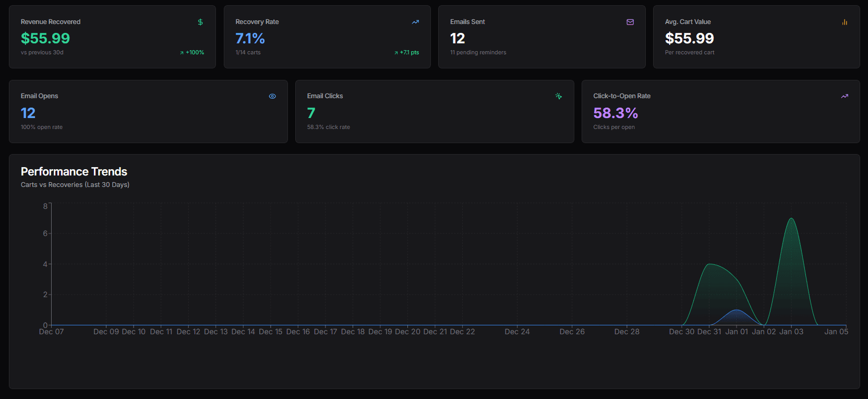Click the green 7 email clicks value
The height and width of the screenshot is (399, 868).
tap(311, 113)
